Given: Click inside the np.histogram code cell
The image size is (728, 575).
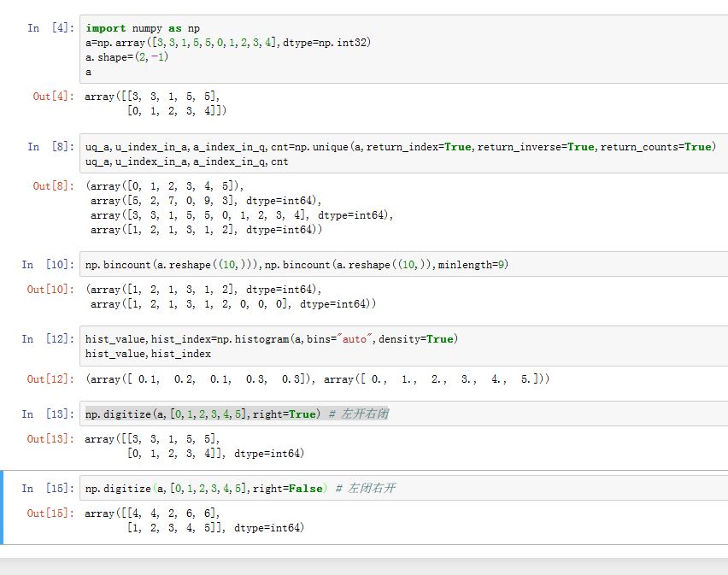Looking at the screenshot, I should coord(402,346).
